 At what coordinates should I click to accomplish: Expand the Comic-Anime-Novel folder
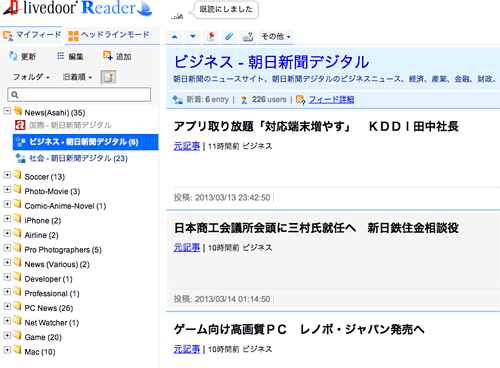tap(7, 204)
